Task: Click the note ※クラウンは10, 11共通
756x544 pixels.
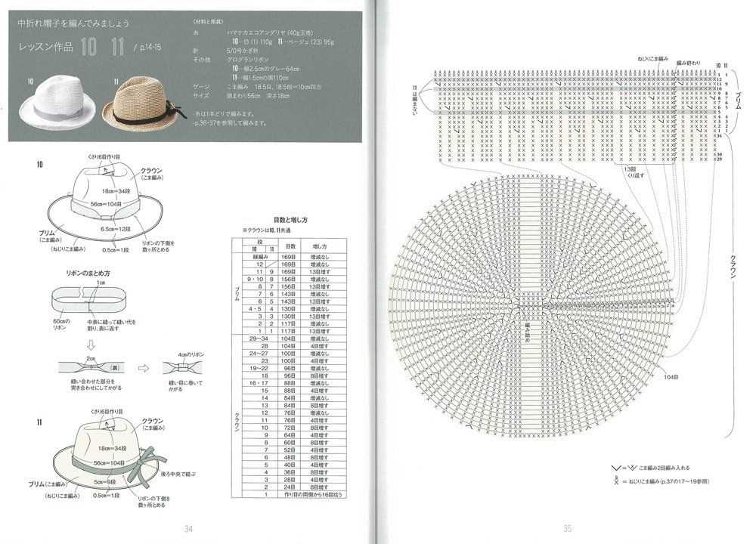Action: [x=266, y=230]
